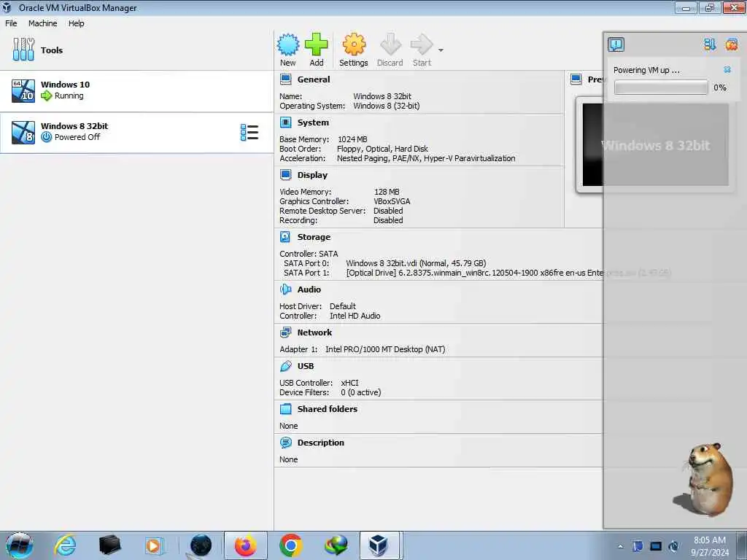The image size is (747, 560).
Task: Launch Internet Explorer from the taskbar
Action: tap(65, 545)
